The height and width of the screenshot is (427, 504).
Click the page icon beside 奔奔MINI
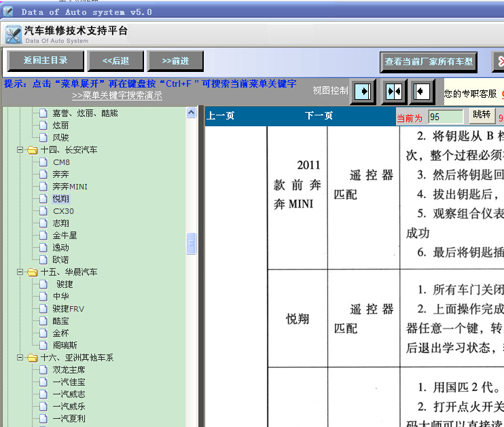43,187
